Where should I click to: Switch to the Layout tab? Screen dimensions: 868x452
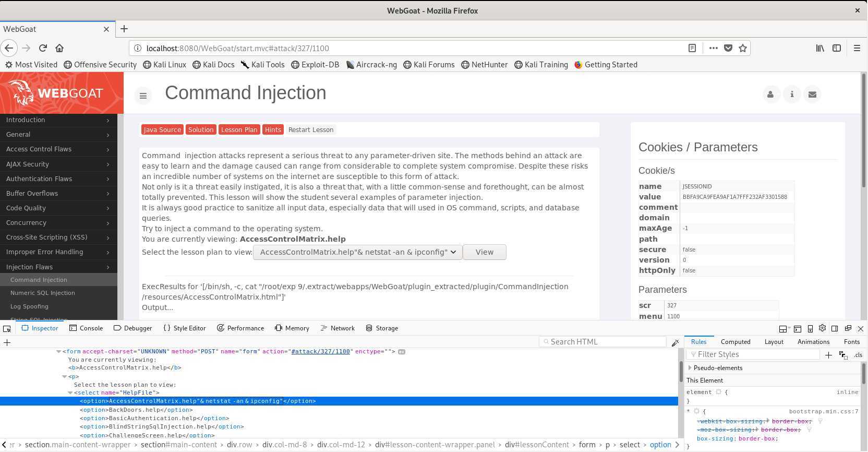coord(774,342)
